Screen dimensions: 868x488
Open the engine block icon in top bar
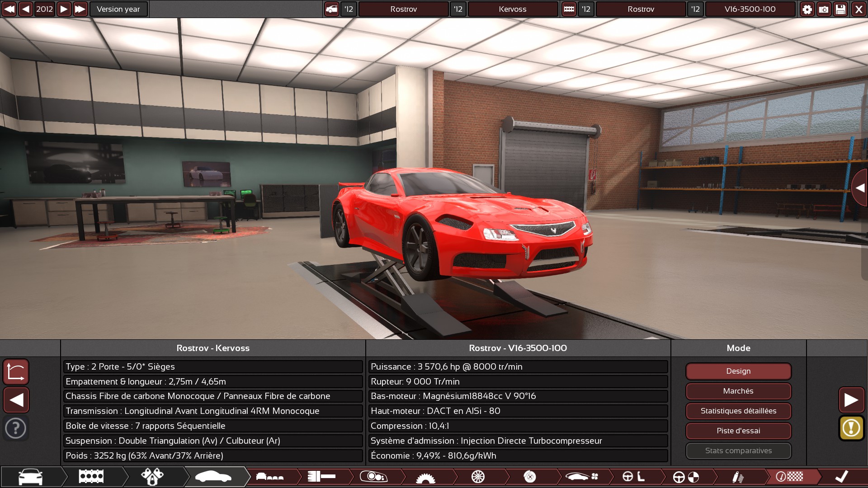pyautogui.click(x=569, y=9)
